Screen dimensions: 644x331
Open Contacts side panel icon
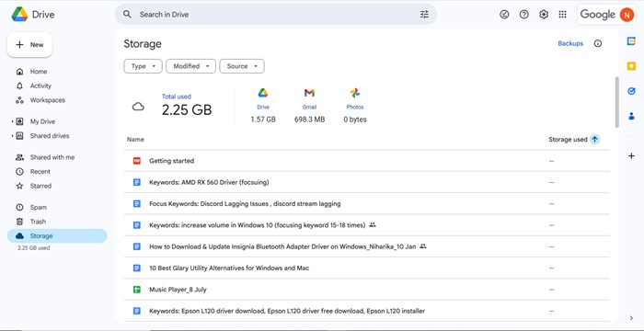(631, 116)
